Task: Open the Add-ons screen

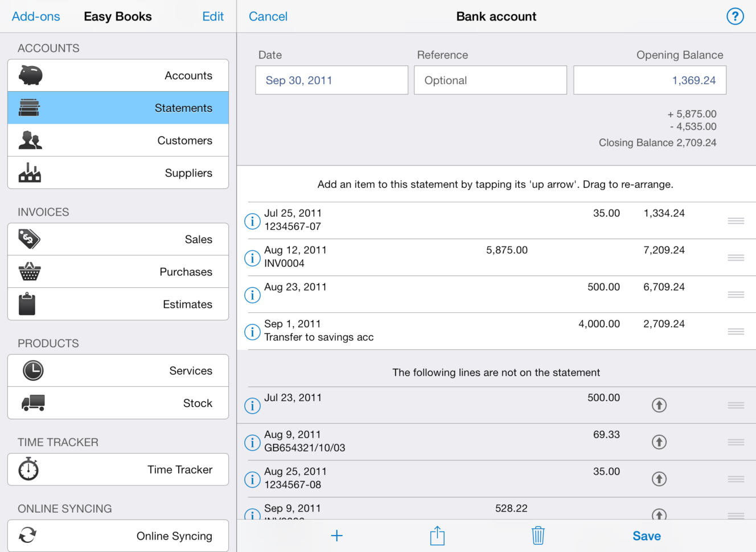Action: click(x=35, y=16)
